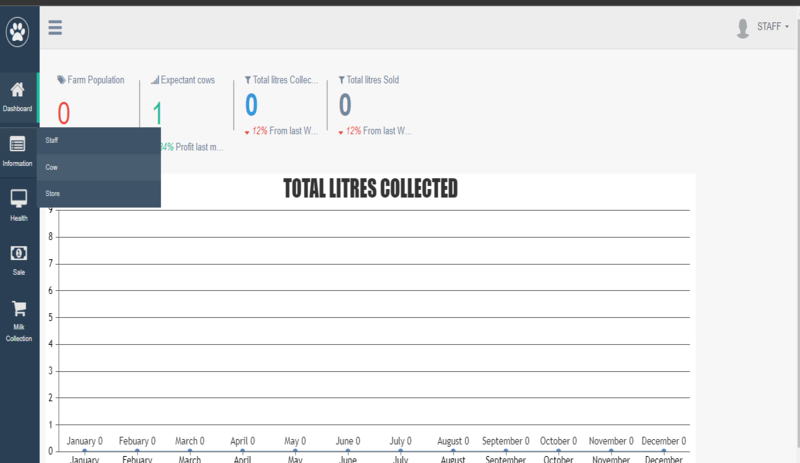Click the paw logo icon
Viewport: 800px width, 463px height.
[x=18, y=33]
